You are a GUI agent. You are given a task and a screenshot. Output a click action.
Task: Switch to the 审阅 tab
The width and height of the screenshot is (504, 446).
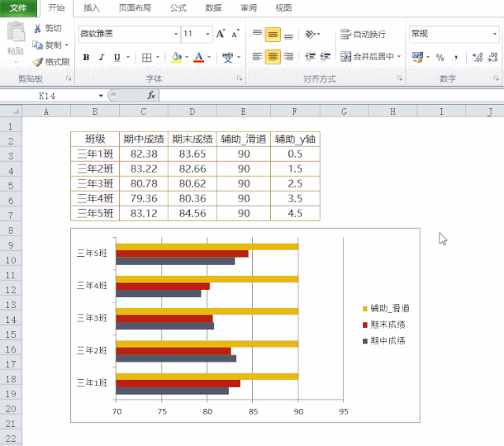[249, 8]
